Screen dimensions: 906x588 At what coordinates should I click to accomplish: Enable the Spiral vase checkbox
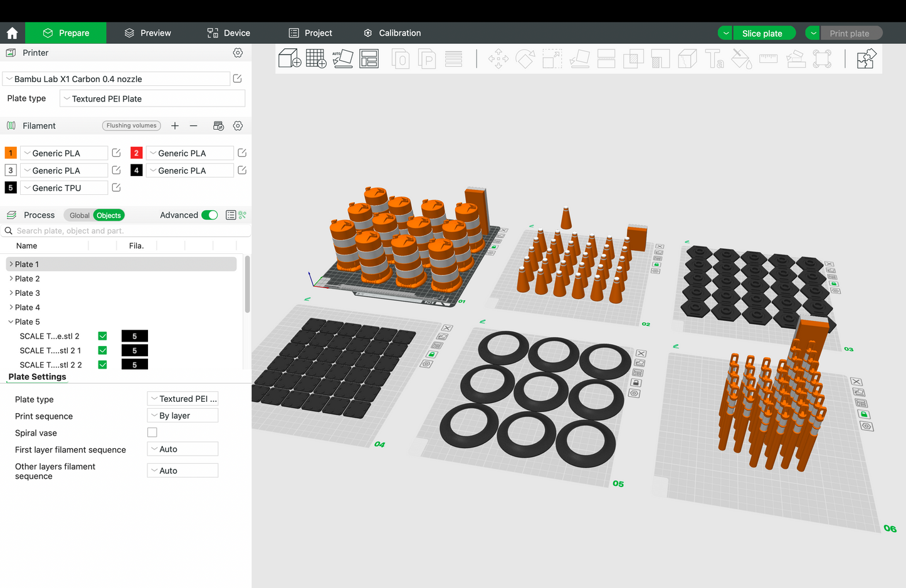pyautogui.click(x=152, y=433)
